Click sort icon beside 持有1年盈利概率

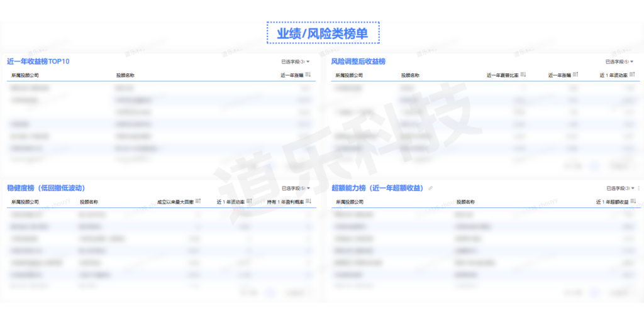click(308, 202)
